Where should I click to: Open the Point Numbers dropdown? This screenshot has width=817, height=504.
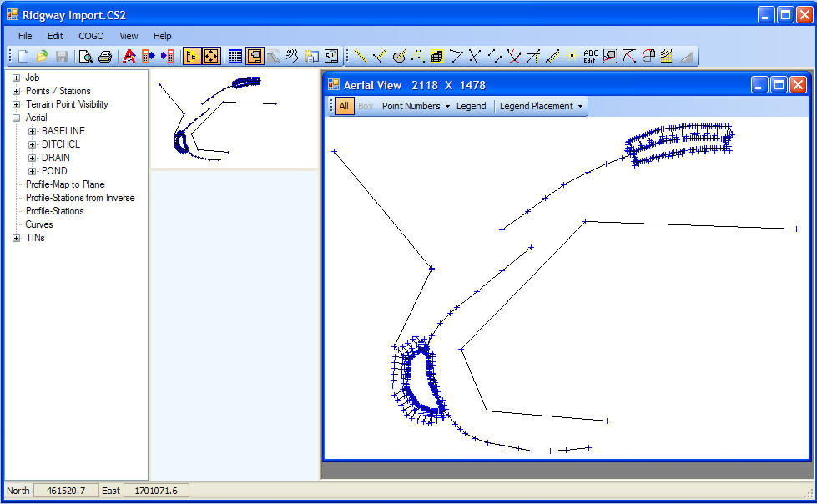416,106
